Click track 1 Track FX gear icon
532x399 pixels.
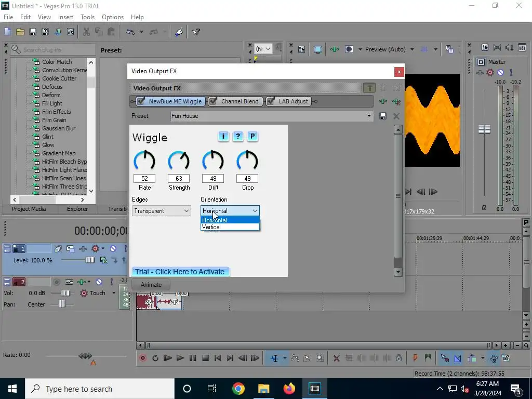tap(96, 249)
